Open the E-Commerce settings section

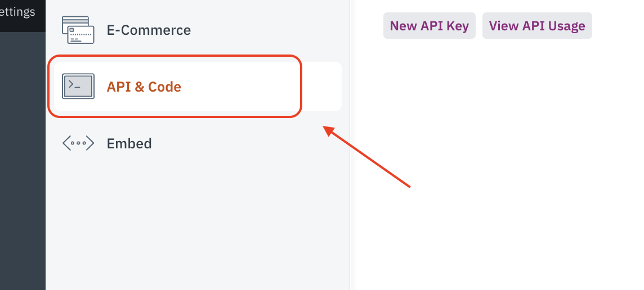(x=149, y=30)
